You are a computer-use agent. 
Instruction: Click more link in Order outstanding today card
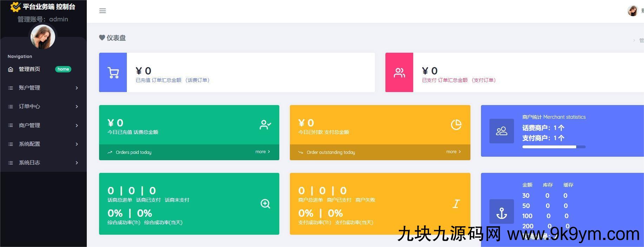[x=454, y=152]
